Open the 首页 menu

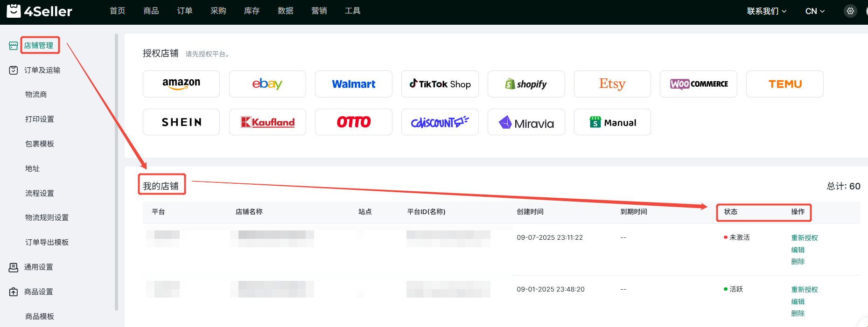tap(118, 11)
